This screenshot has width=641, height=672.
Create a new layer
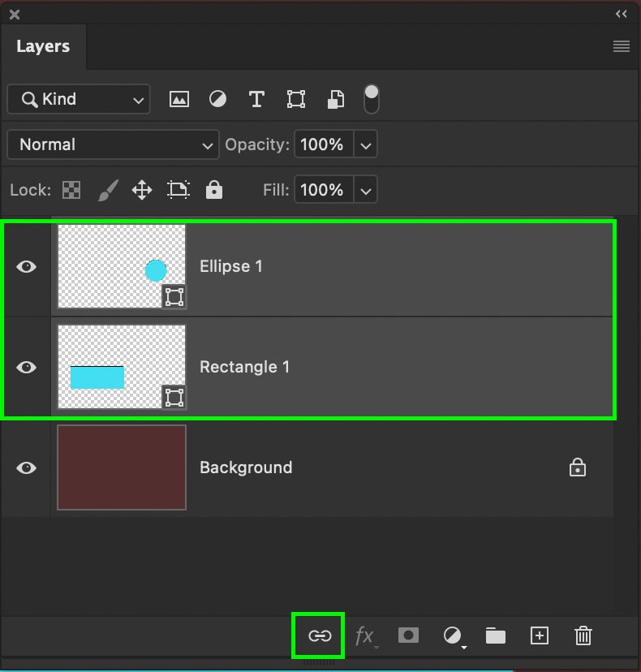coord(540,635)
